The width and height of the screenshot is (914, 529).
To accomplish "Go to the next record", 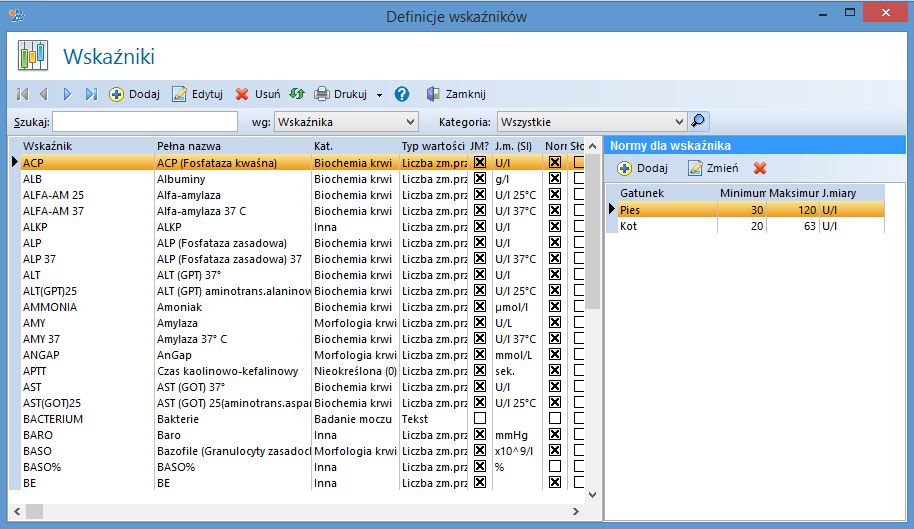I will (67, 94).
